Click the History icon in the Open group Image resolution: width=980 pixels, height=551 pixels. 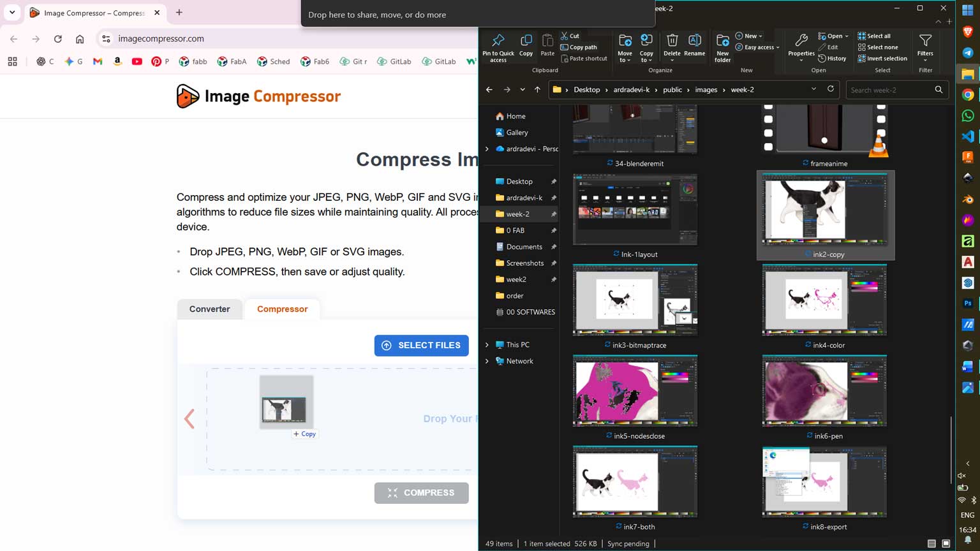[x=833, y=58]
